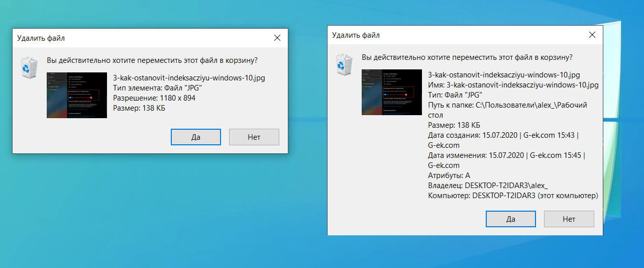
Task: Click the 'Компьютер: DESKTOP-T2IDAR3' line
Action: point(513,196)
